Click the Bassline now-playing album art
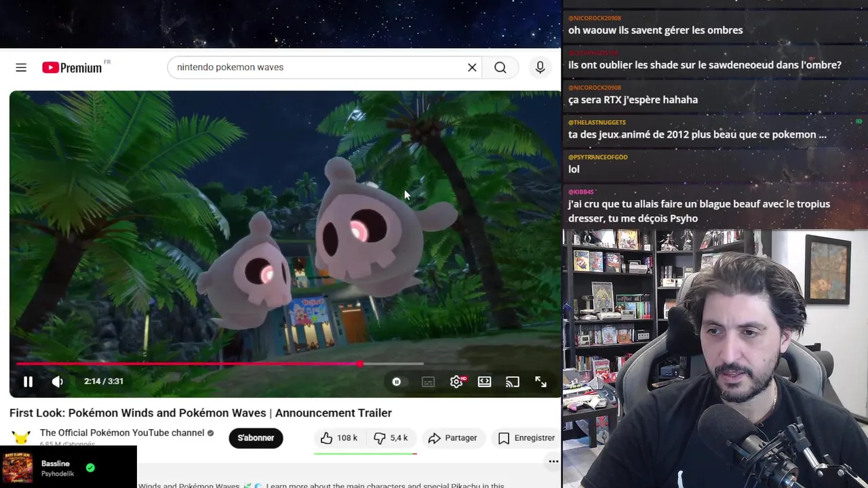Image resolution: width=868 pixels, height=488 pixels. click(x=18, y=468)
